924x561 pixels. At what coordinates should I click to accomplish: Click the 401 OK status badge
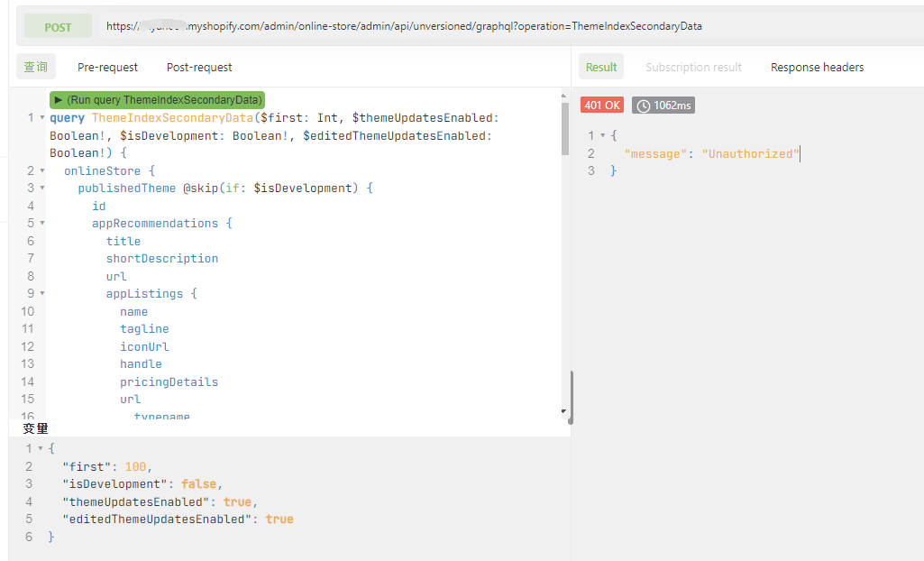pyautogui.click(x=602, y=106)
